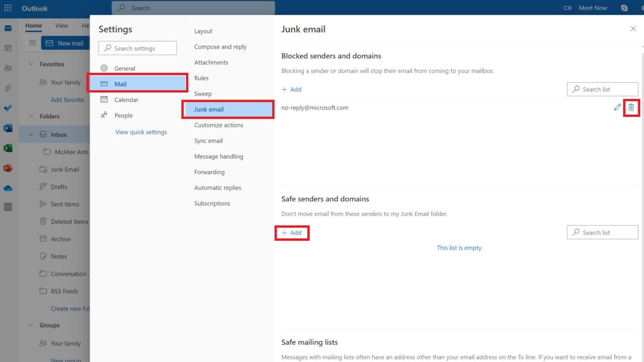The height and width of the screenshot is (362, 644).
Task: Focus Blocked senders Search list field
Action: (x=602, y=89)
